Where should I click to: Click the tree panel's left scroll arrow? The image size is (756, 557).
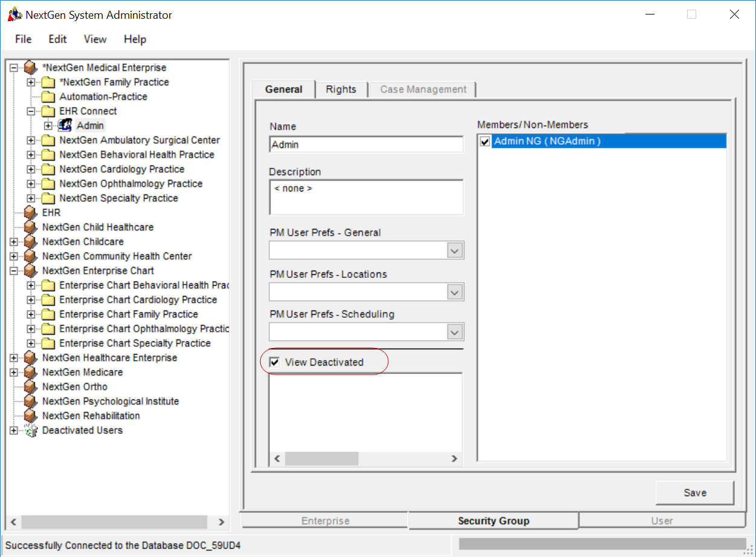click(x=13, y=522)
